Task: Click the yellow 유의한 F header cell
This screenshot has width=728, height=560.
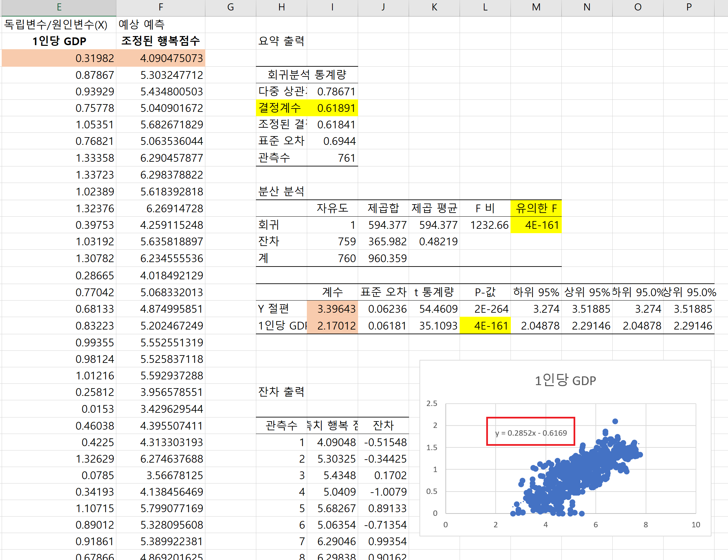Action: pos(536,208)
